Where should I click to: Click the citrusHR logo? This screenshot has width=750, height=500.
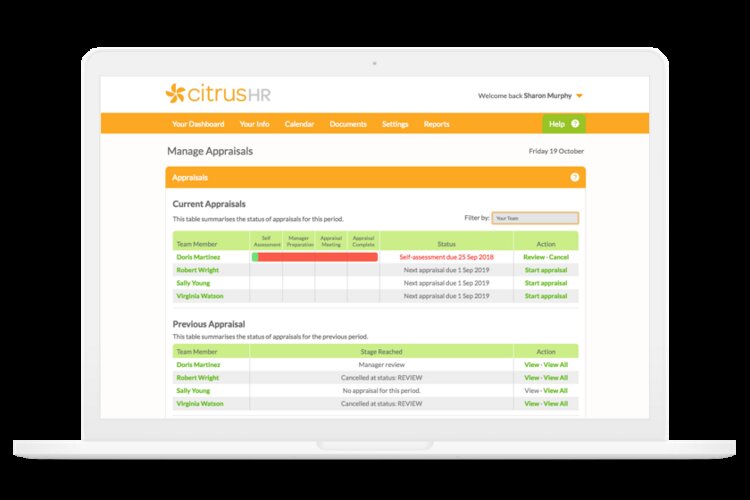[x=218, y=94]
